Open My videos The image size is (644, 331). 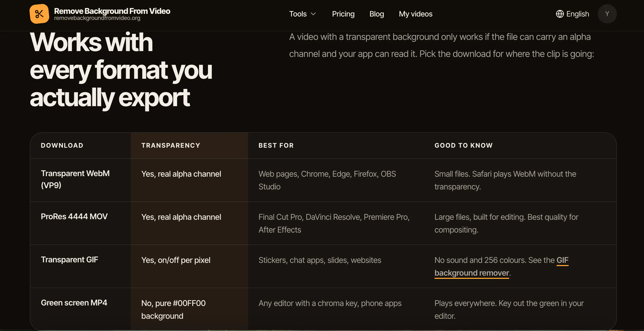(416, 14)
